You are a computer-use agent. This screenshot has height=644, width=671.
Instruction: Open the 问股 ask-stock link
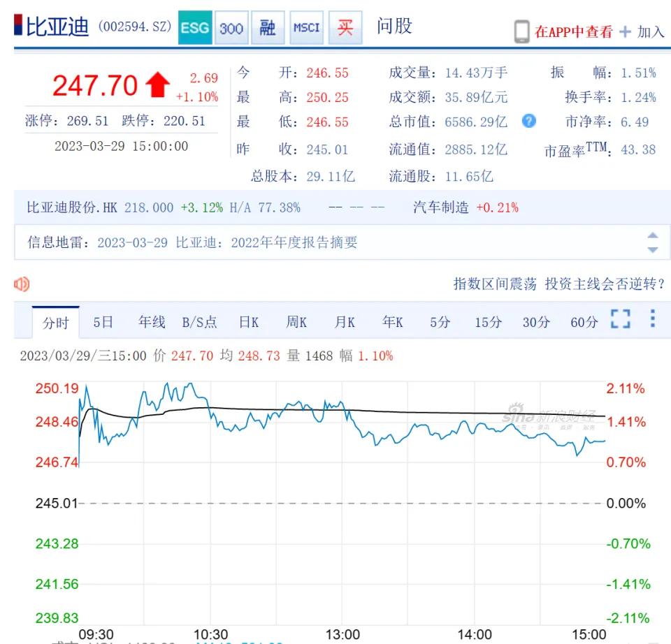tap(394, 27)
